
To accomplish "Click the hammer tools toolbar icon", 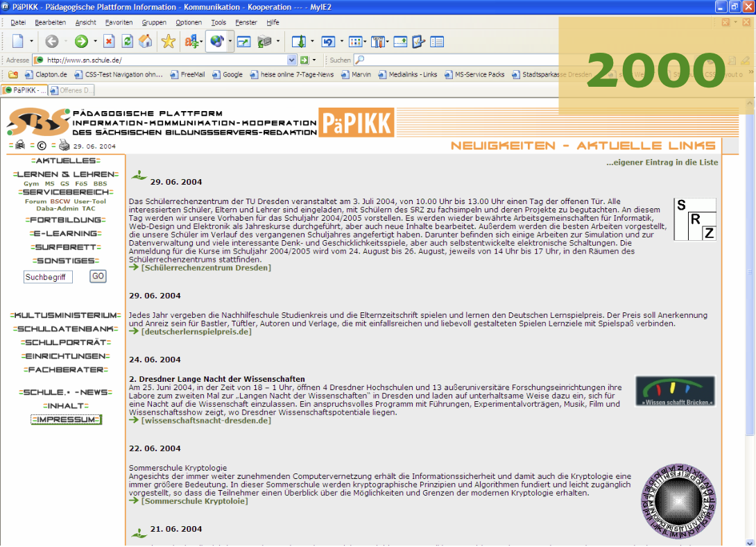I will (378, 42).
